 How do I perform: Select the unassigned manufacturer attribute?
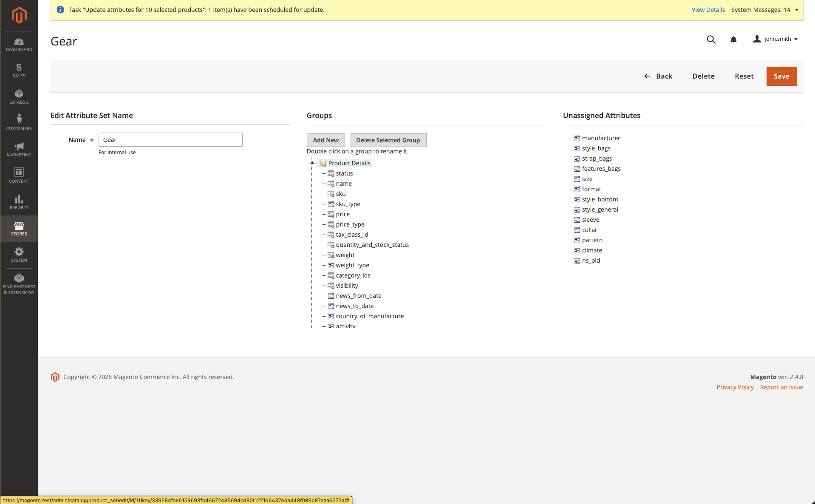pos(601,138)
